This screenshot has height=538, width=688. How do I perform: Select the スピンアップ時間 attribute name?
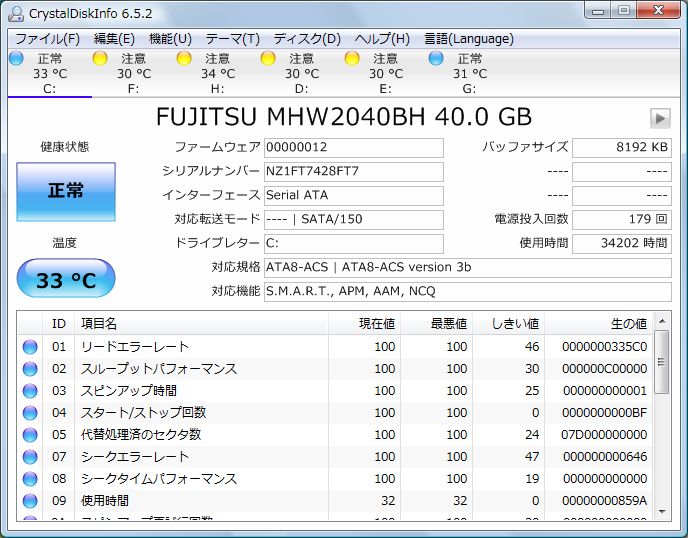click(x=129, y=391)
